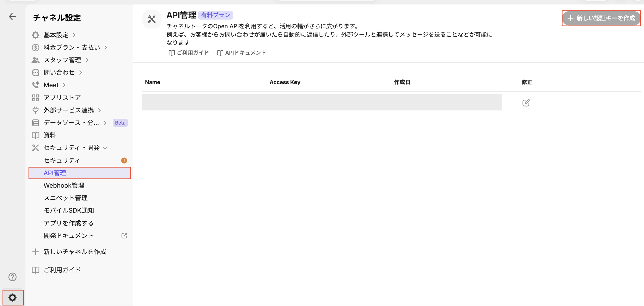Select セキュリティ submenu item
The width and height of the screenshot is (644, 306).
(x=62, y=160)
